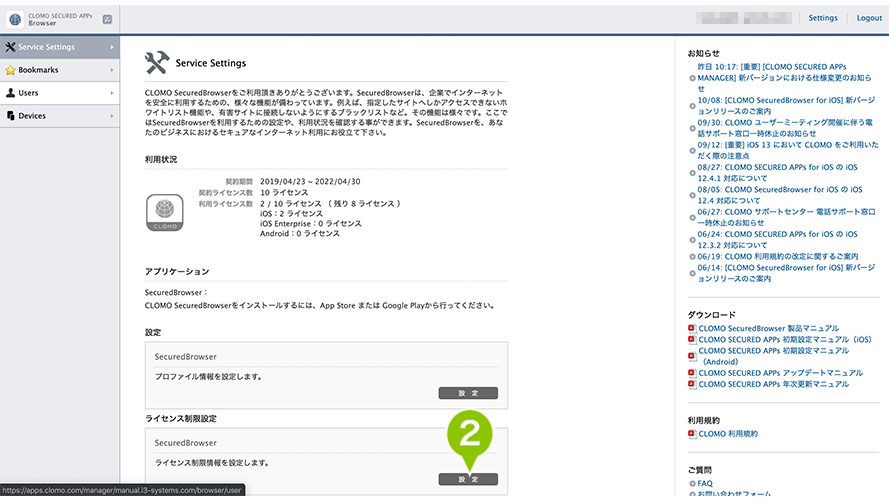Open Service Settings in sidebar
The image size is (889, 500).
60,47
